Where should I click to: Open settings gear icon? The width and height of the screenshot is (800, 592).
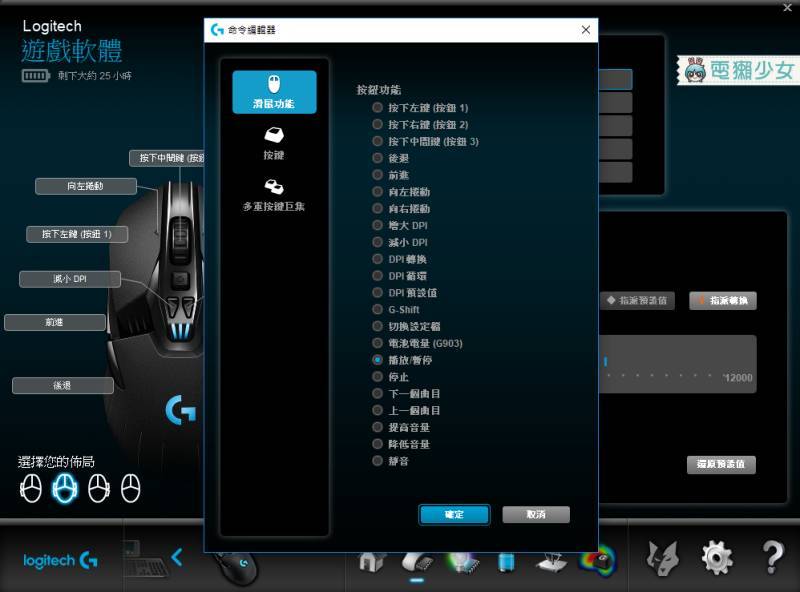tap(717, 558)
